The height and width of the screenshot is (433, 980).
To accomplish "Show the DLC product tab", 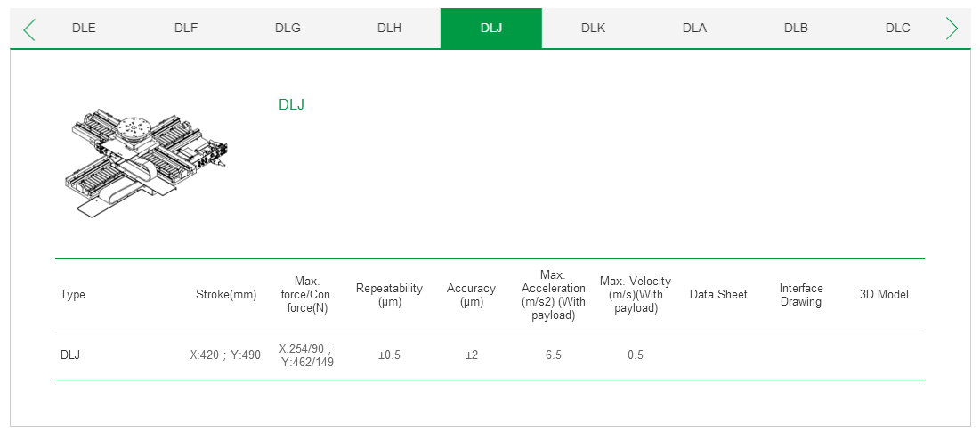I will point(897,28).
